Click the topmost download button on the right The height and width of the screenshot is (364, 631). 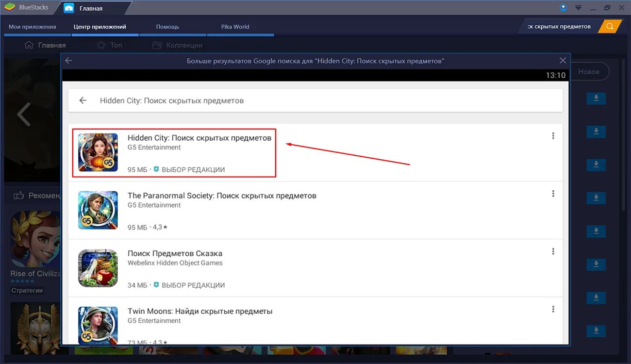[x=596, y=99]
